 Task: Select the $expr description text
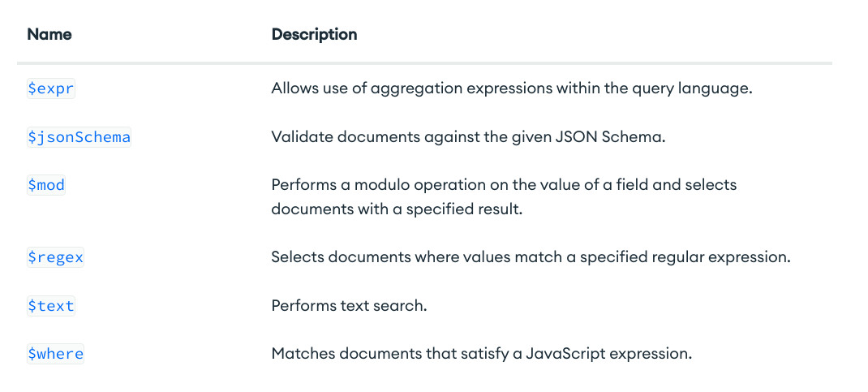point(512,88)
